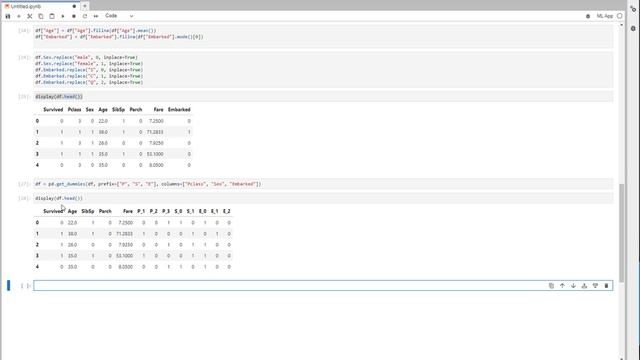The image size is (640, 360).
Task: Select the first display(df.head()) code cell
Action: pyautogui.click(x=323, y=97)
